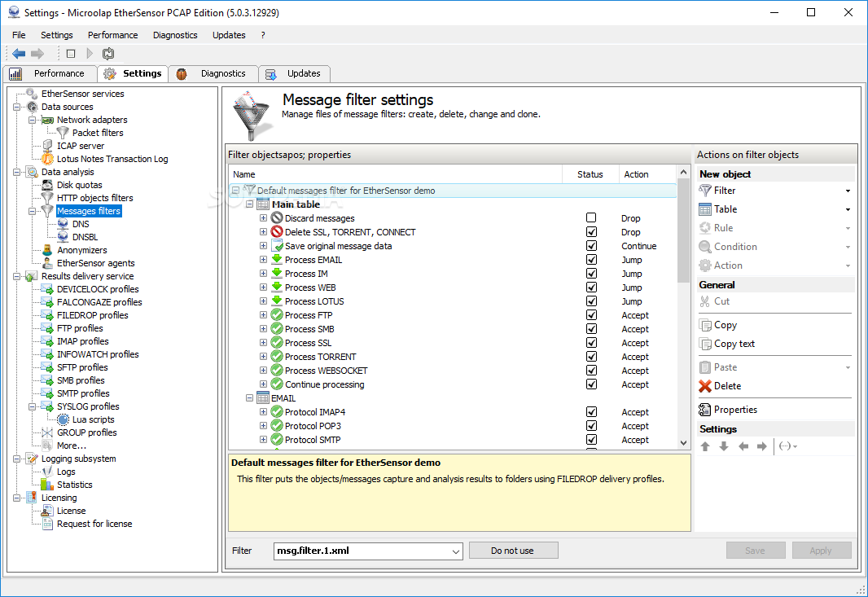Click the Delete red X icon
The height and width of the screenshot is (597, 868).
tap(704, 386)
